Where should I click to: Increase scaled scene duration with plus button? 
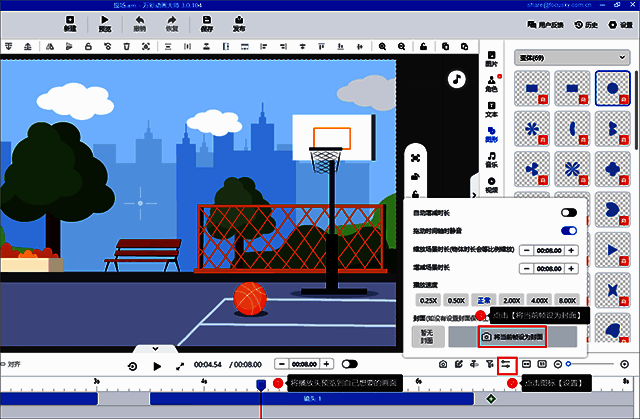(x=571, y=249)
